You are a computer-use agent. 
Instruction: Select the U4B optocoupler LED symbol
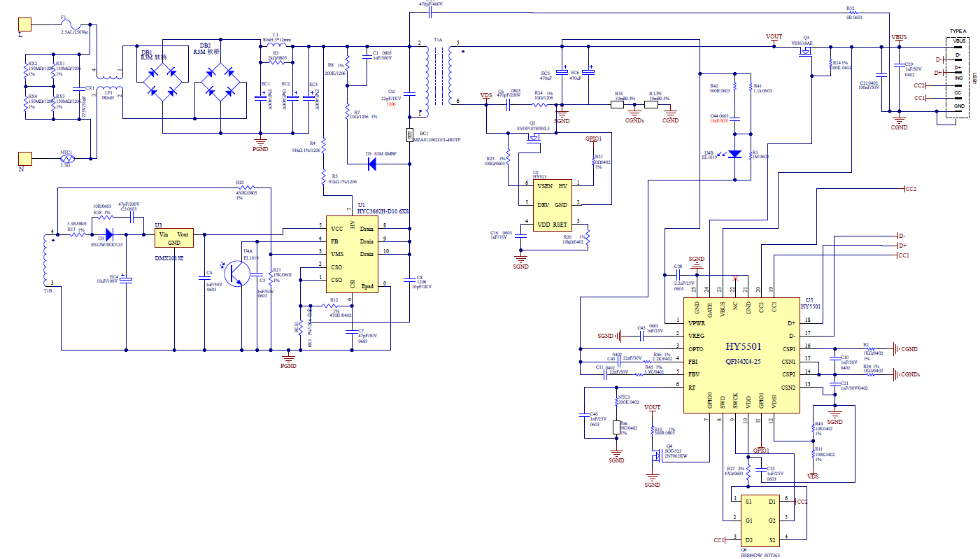[x=734, y=154]
